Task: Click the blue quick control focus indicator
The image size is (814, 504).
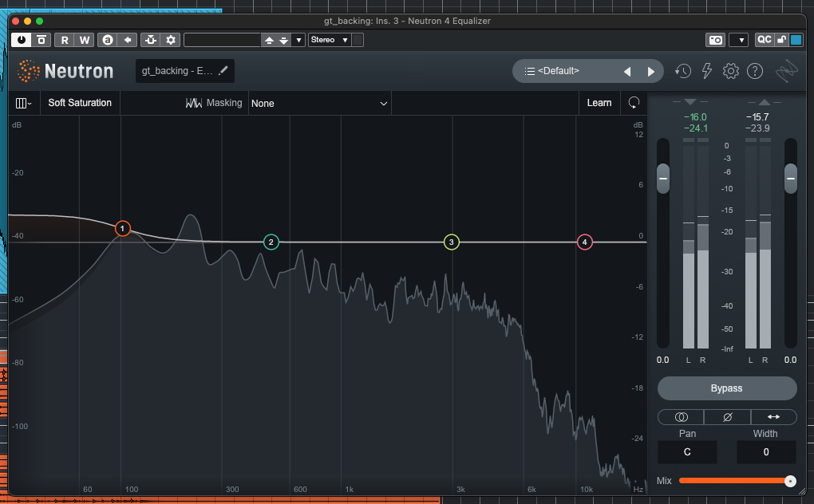Action: [796, 40]
